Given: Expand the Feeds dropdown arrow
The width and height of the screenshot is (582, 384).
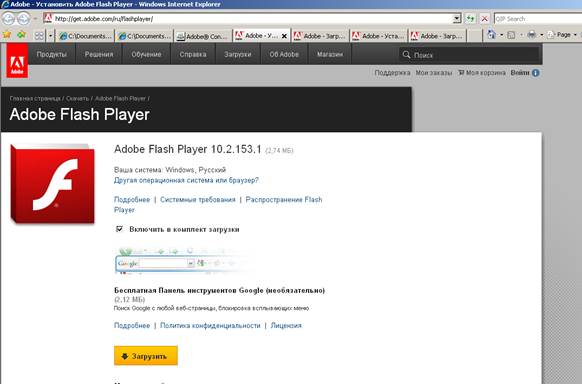Looking at the screenshot, I should click(521, 35).
